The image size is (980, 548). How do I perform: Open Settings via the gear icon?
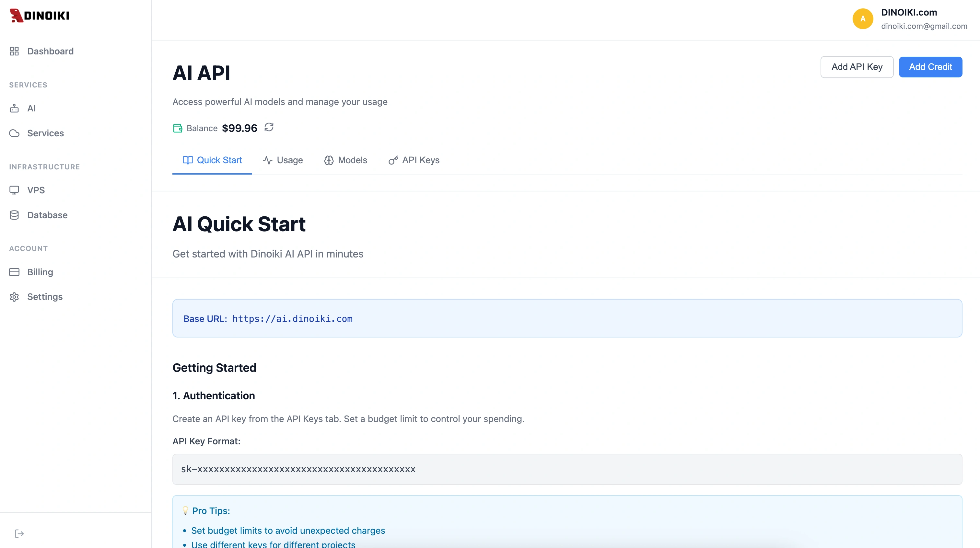pos(15,297)
